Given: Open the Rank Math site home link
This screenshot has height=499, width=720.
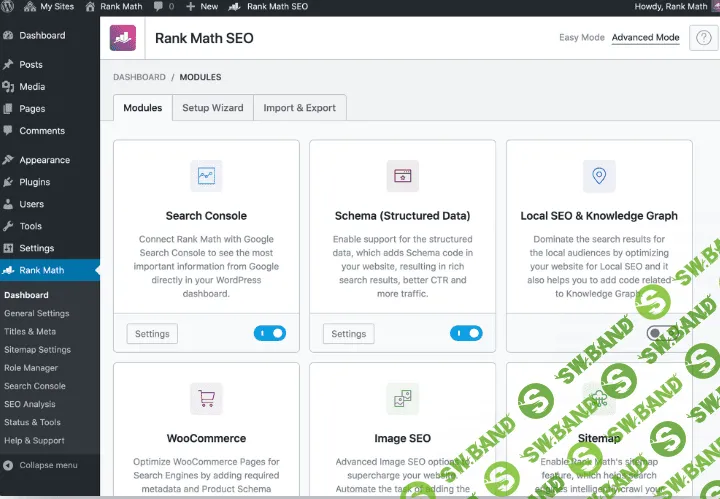Looking at the screenshot, I should pos(114,6).
